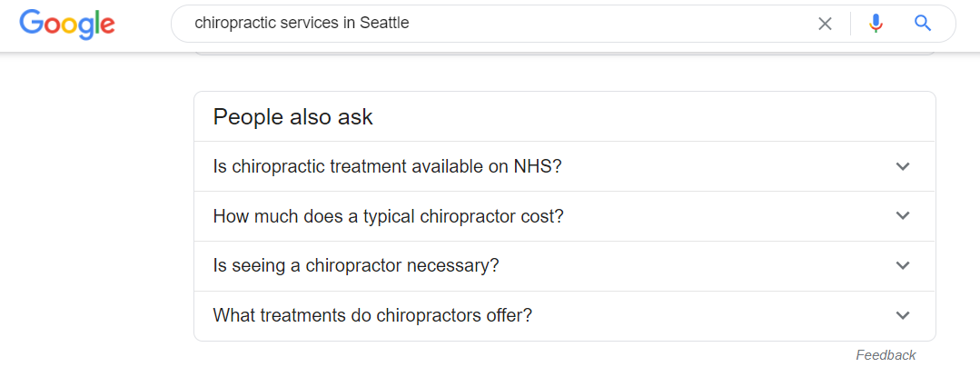Focus the search box on word 'chiropractic'
980x377 pixels.
[x=233, y=24]
